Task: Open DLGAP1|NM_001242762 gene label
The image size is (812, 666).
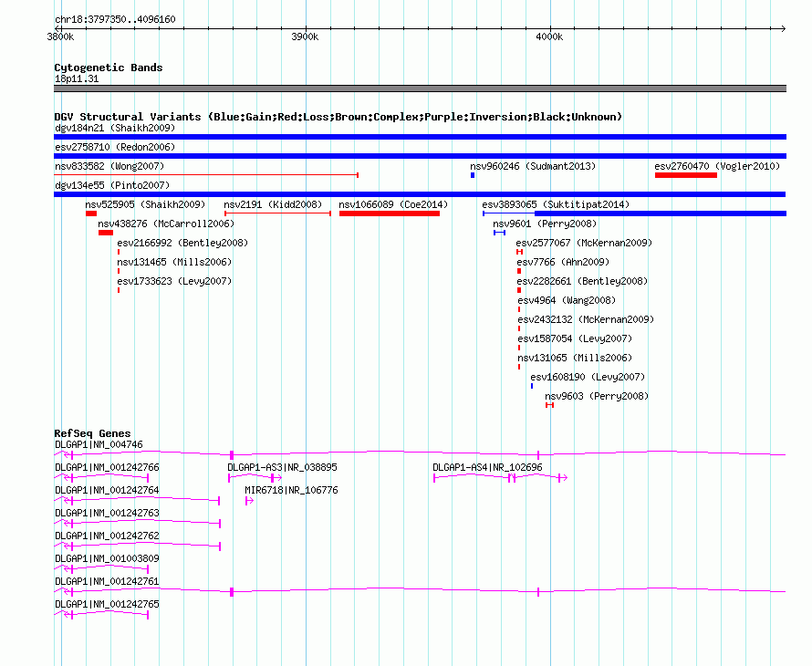Action: click(107, 536)
